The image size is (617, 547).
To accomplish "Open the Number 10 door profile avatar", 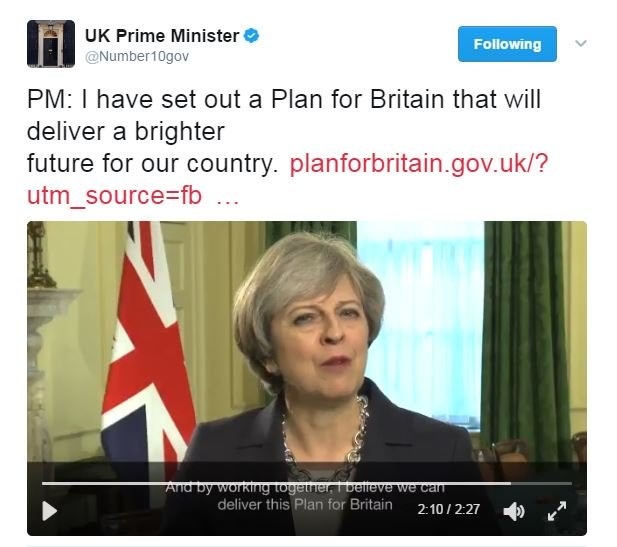I will (x=51, y=44).
